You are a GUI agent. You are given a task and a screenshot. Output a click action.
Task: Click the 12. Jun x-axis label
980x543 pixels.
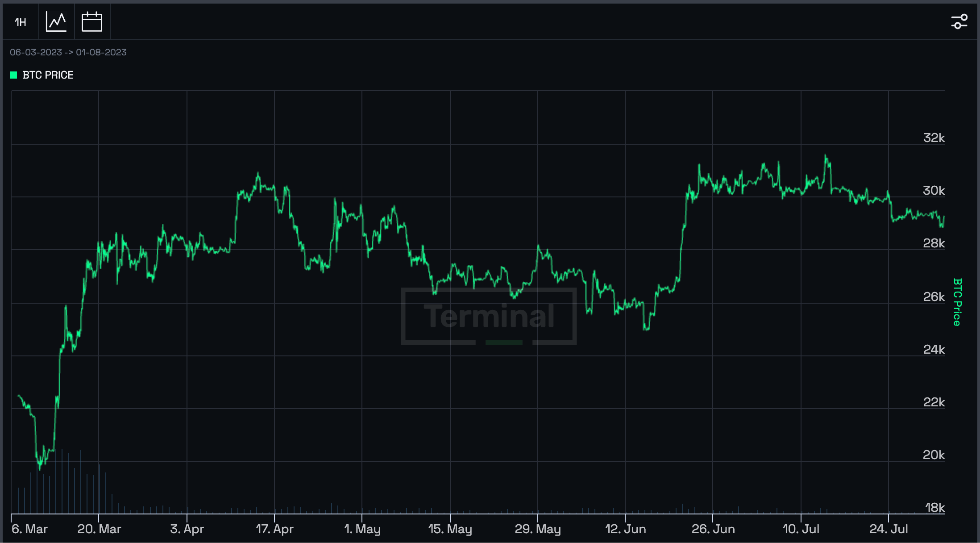tap(625, 529)
